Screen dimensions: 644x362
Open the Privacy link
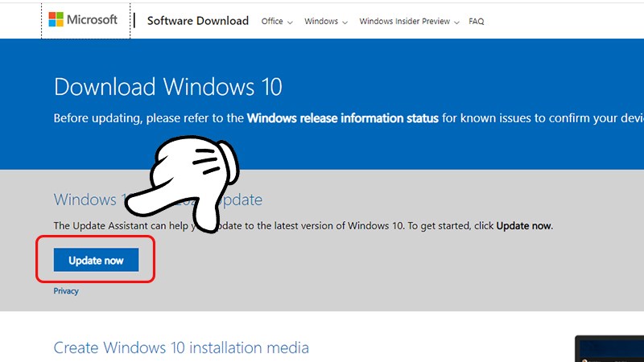pyautogui.click(x=66, y=291)
